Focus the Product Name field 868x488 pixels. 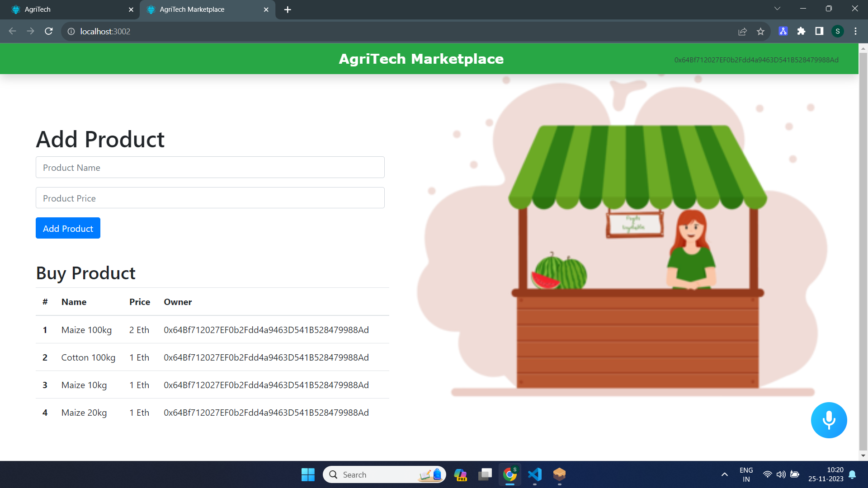(210, 168)
